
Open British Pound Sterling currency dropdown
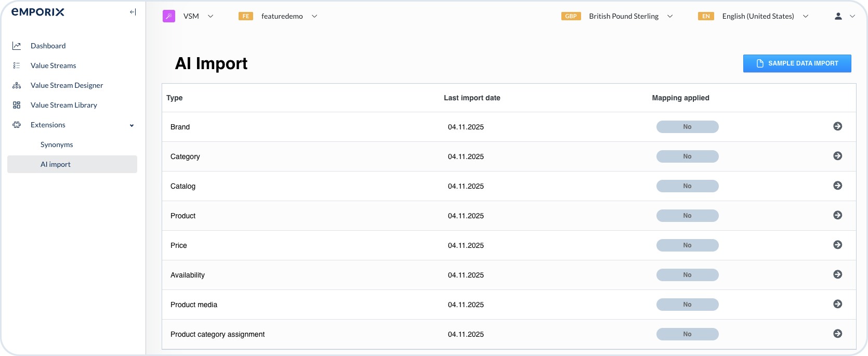[624, 16]
